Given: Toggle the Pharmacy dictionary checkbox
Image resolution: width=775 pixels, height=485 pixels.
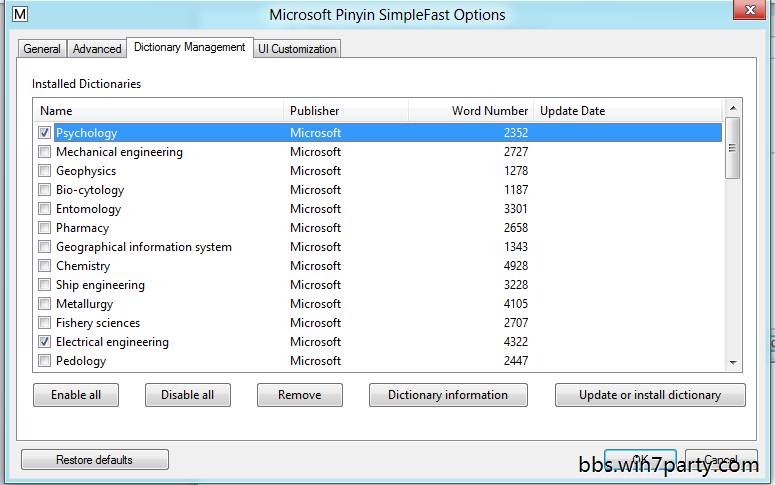Looking at the screenshot, I should (x=44, y=227).
